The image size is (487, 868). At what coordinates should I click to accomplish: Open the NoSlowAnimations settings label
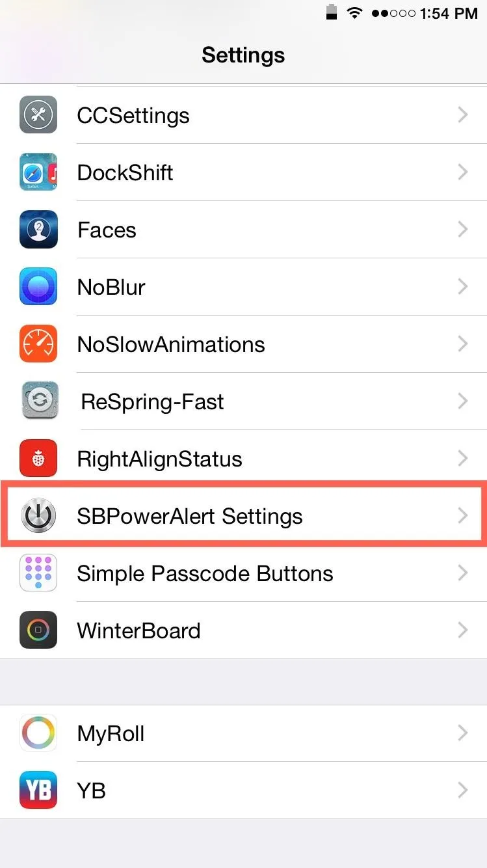tap(171, 344)
